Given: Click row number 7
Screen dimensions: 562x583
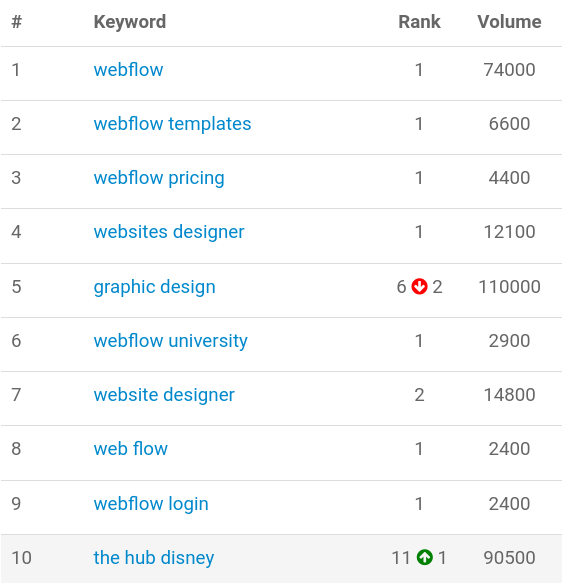Looking at the screenshot, I should [x=16, y=395].
